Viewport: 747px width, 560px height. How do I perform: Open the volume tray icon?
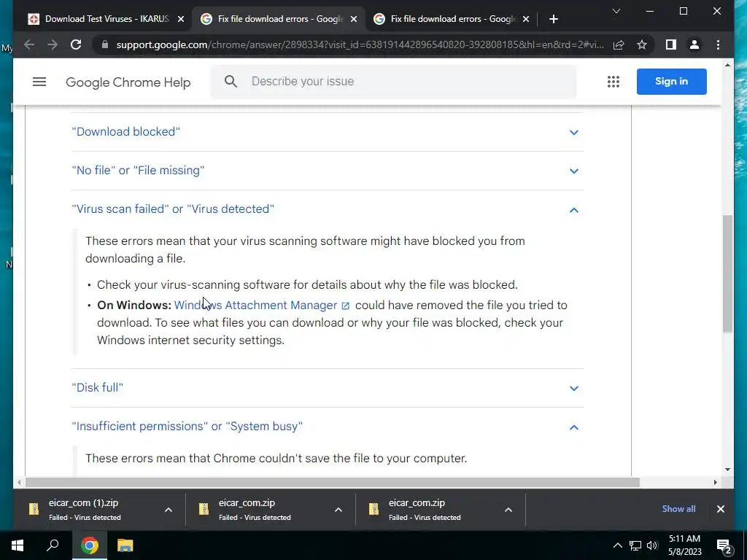pos(652,545)
